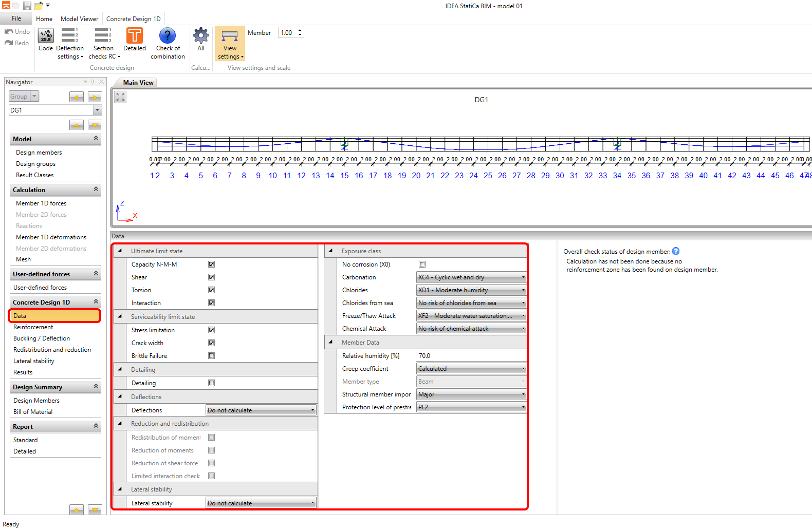Enable the Brittle Failure checkbox
The height and width of the screenshot is (530, 812).
pyautogui.click(x=211, y=356)
